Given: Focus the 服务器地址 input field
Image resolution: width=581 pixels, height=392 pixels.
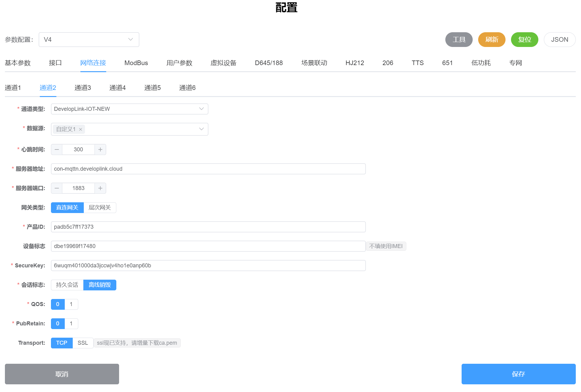Looking at the screenshot, I should click(208, 169).
